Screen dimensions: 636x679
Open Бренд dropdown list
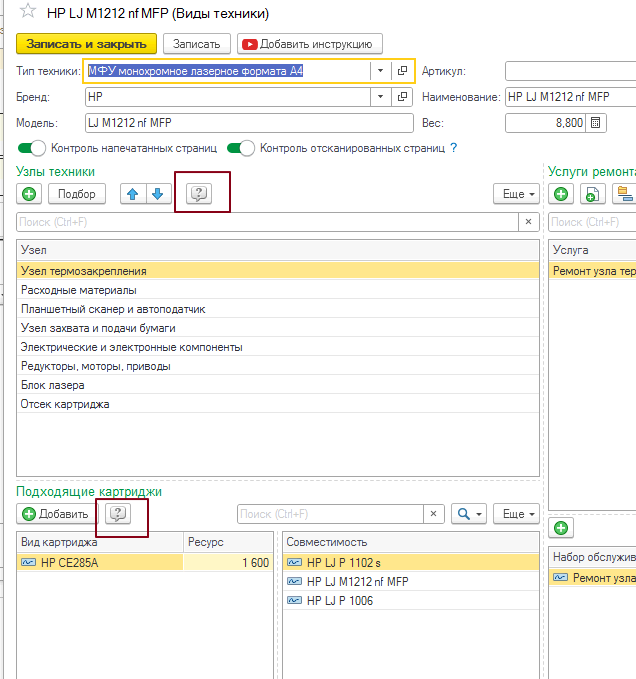point(380,97)
